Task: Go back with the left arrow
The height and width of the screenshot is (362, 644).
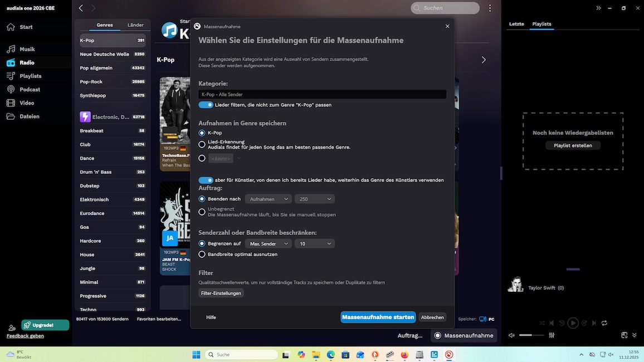Action: click(81, 8)
